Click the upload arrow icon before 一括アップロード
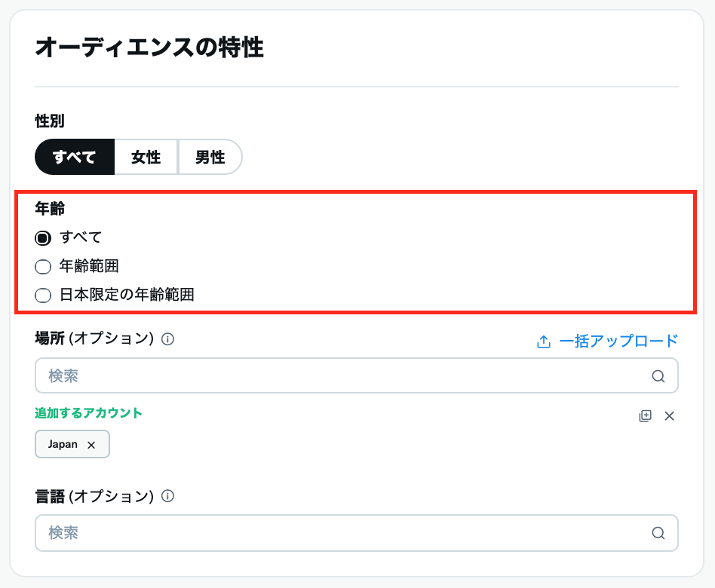Viewport: 715px width, 588px height. pos(544,341)
